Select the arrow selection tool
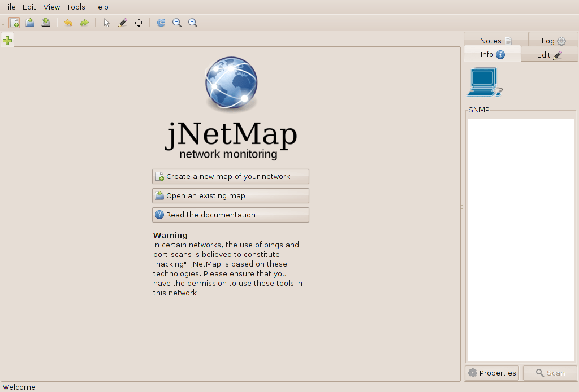 [x=106, y=23]
